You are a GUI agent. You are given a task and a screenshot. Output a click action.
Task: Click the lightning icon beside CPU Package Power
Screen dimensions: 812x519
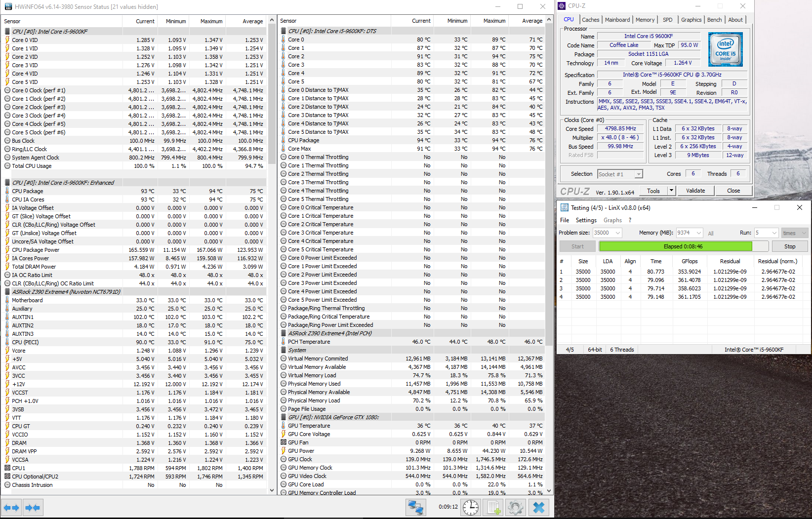7,250
